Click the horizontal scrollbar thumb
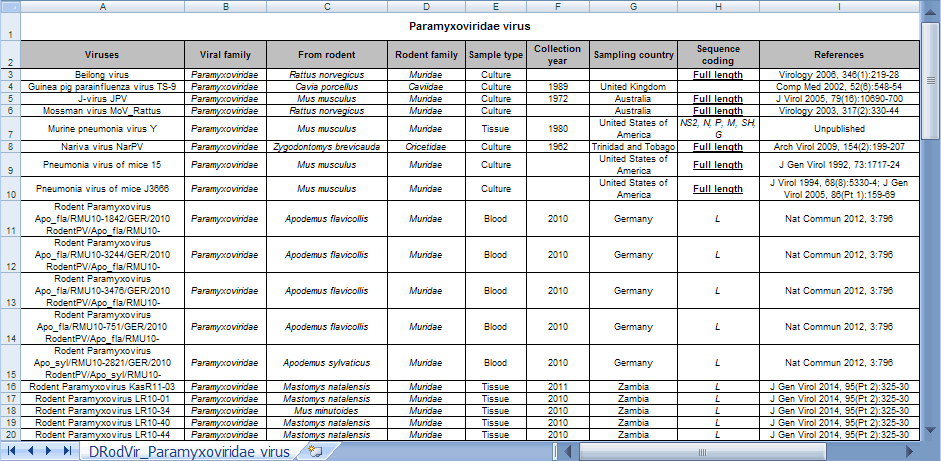 coord(702,451)
